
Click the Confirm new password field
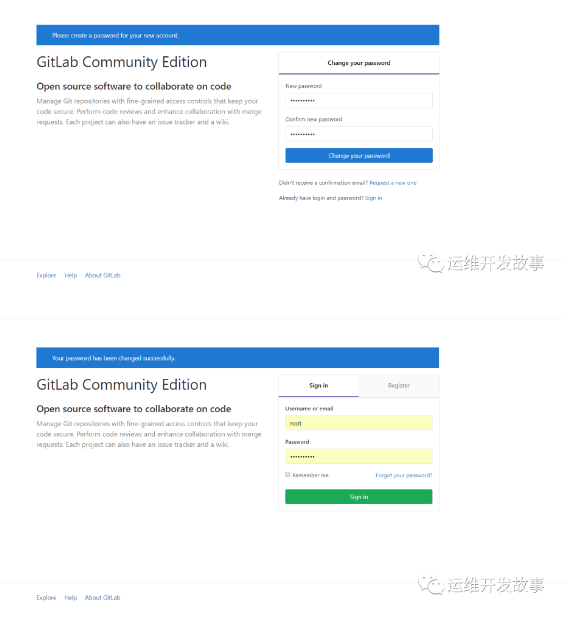359,134
